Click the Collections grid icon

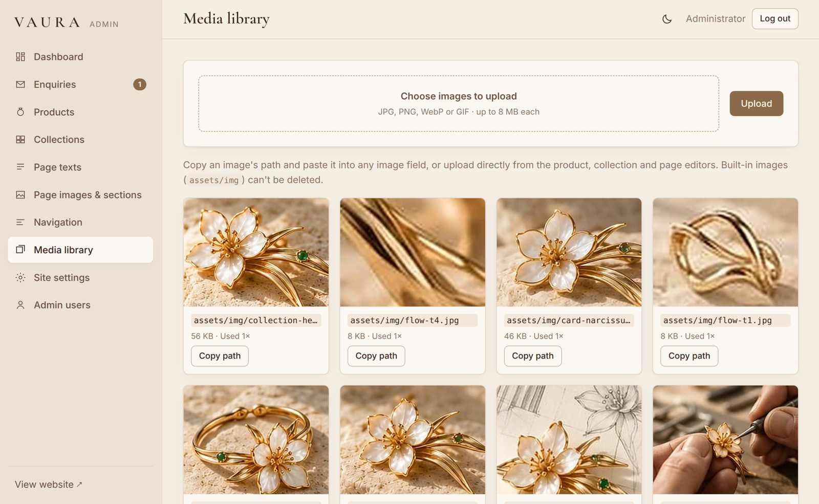(20, 139)
